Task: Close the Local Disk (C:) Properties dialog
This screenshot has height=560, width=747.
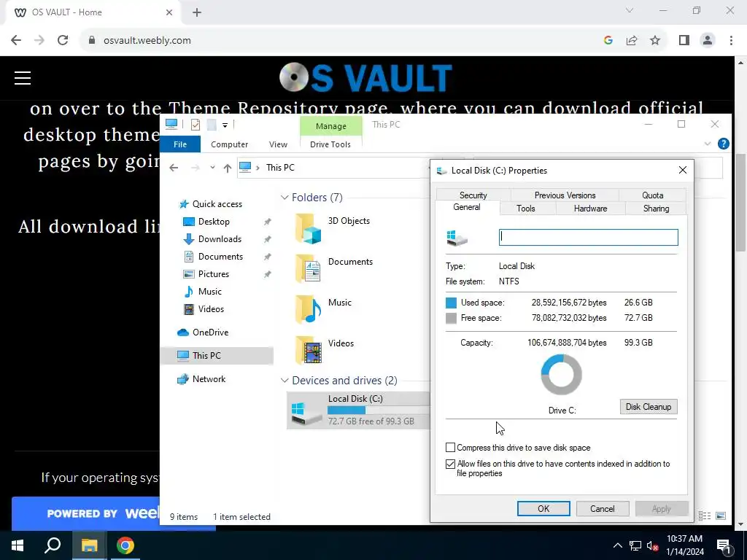Action: tap(683, 171)
